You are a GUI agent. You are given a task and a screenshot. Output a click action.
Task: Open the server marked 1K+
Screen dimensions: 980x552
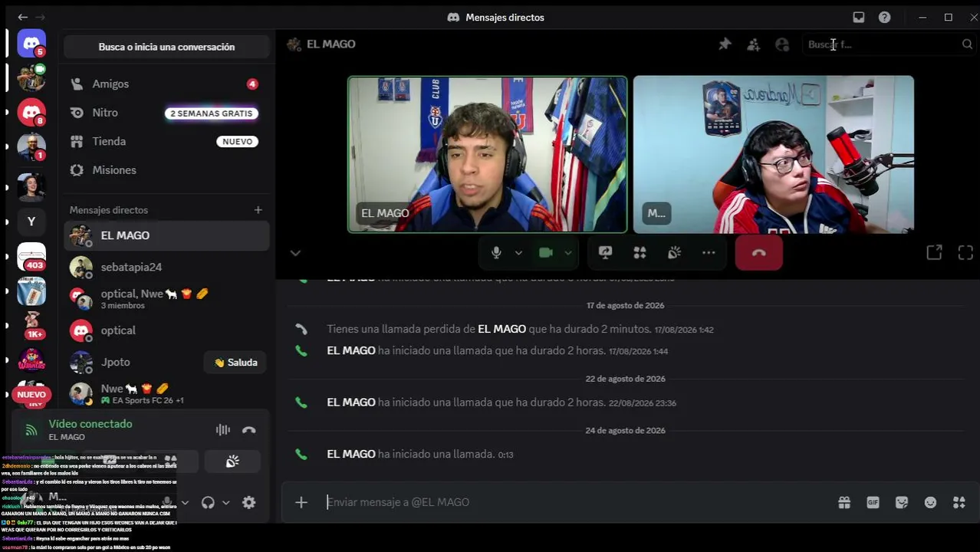click(x=31, y=325)
